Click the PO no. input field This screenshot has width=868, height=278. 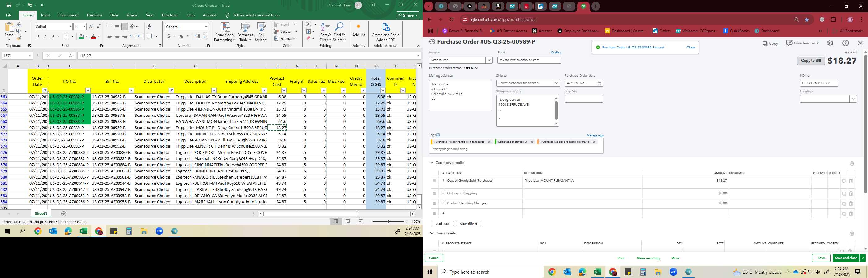click(819, 83)
